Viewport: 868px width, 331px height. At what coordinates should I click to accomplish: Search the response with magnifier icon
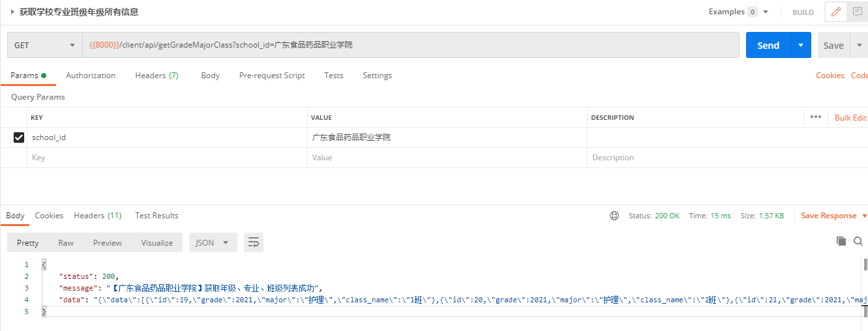[x=858, y=242]
